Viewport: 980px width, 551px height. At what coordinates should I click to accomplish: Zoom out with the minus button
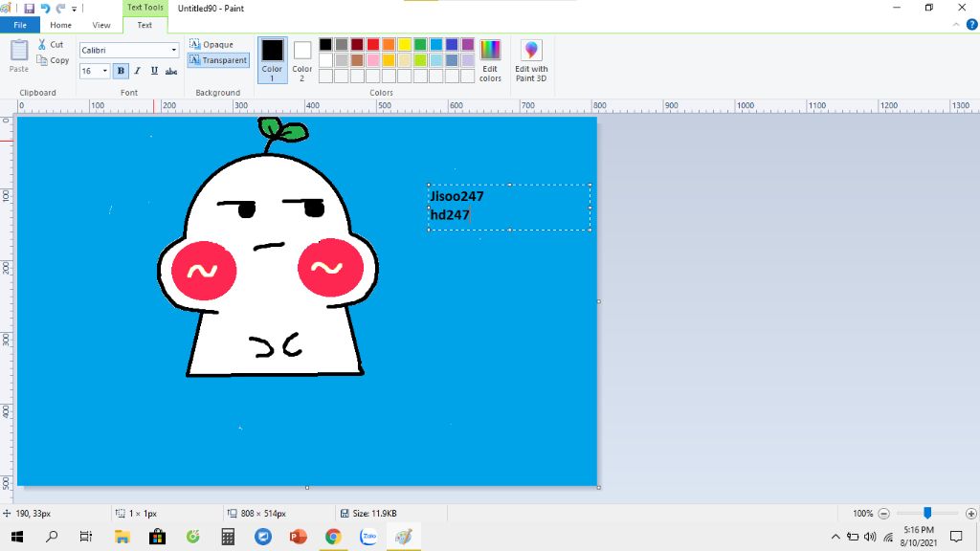pyautogui.click(x=883, y=514)
